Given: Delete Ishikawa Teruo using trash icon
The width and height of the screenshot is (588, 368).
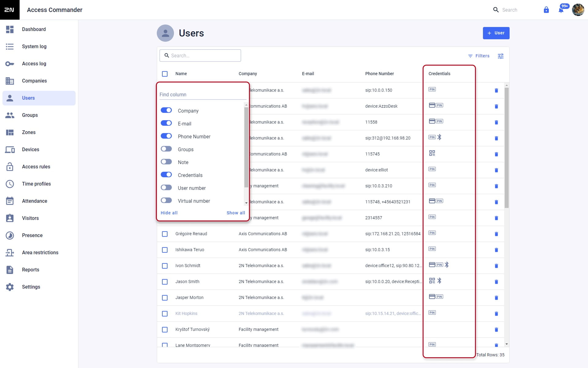Looking at the screenshot, I should (496, 250).
